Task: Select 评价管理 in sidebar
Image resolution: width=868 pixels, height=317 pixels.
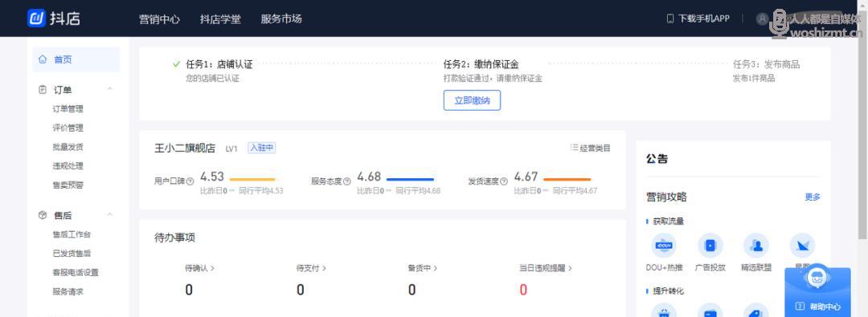Action: 68,128
